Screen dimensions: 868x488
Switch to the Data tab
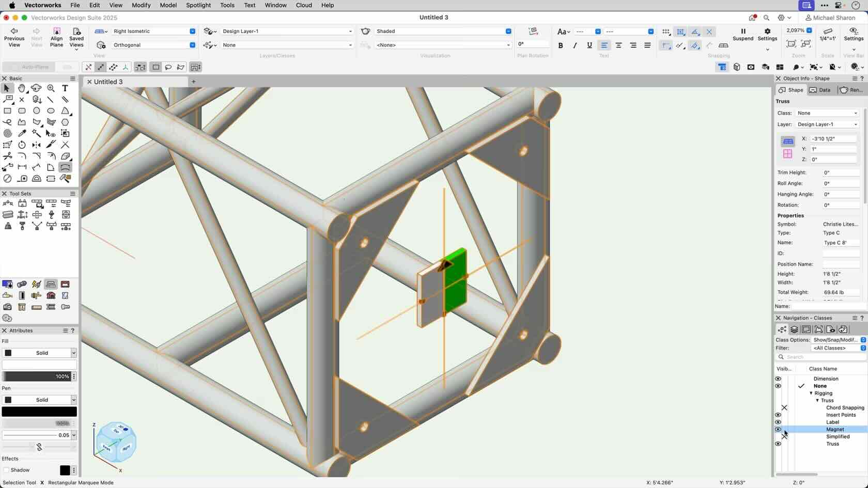click(x=820, y=90)
